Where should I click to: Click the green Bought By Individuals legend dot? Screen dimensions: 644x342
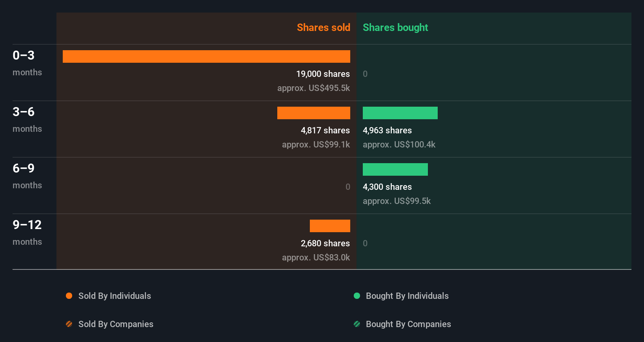(357, 296)
